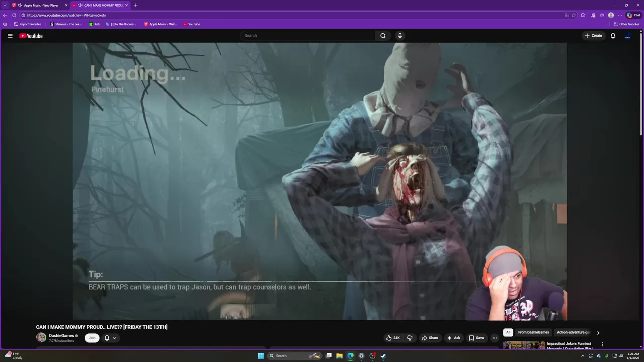Mute the Apple Music tab audio
Viewport: 644px width, 362px height.
[20, 5]
